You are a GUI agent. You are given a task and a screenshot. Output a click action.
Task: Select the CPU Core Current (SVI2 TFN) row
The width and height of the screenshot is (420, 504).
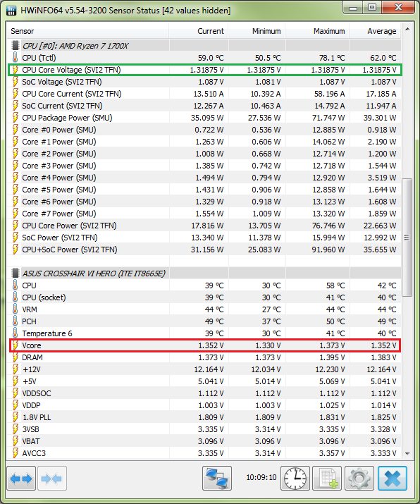204,94
